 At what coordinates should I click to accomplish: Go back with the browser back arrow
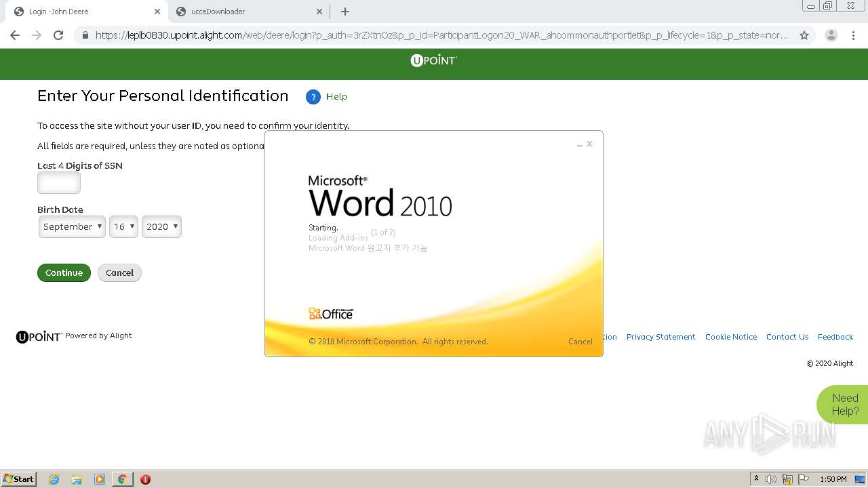[x=15, y=35]
